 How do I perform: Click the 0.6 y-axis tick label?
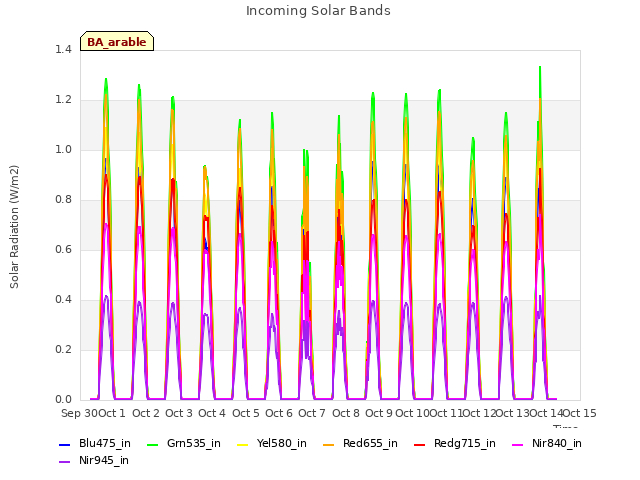(x=63, y=249)
